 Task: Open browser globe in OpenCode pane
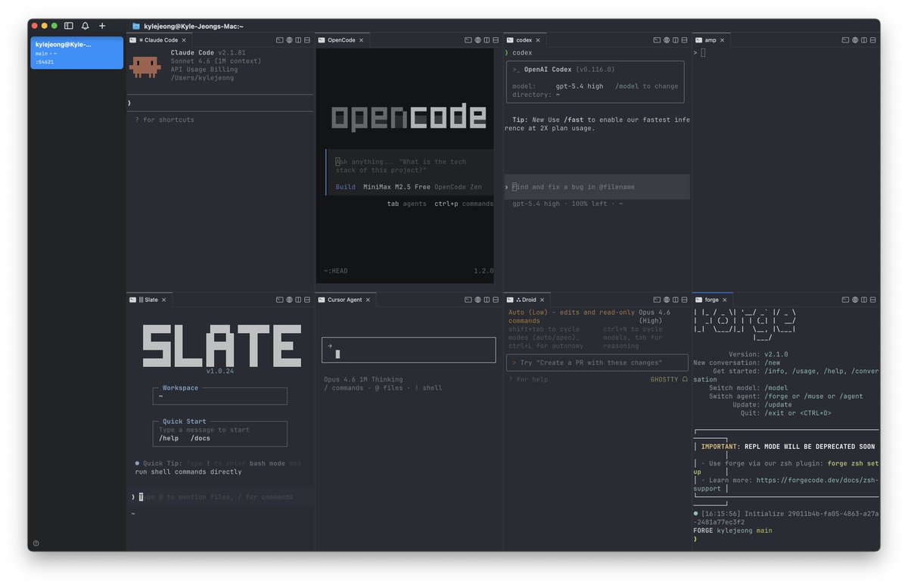[477, 40]
